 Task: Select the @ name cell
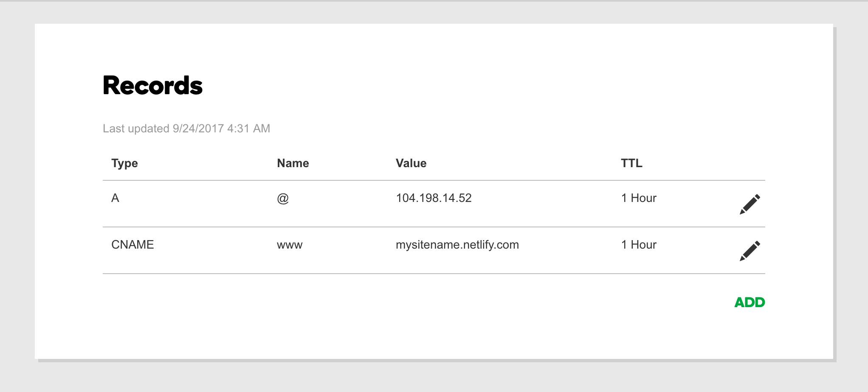pyautogui.click(x=283, y=198)
